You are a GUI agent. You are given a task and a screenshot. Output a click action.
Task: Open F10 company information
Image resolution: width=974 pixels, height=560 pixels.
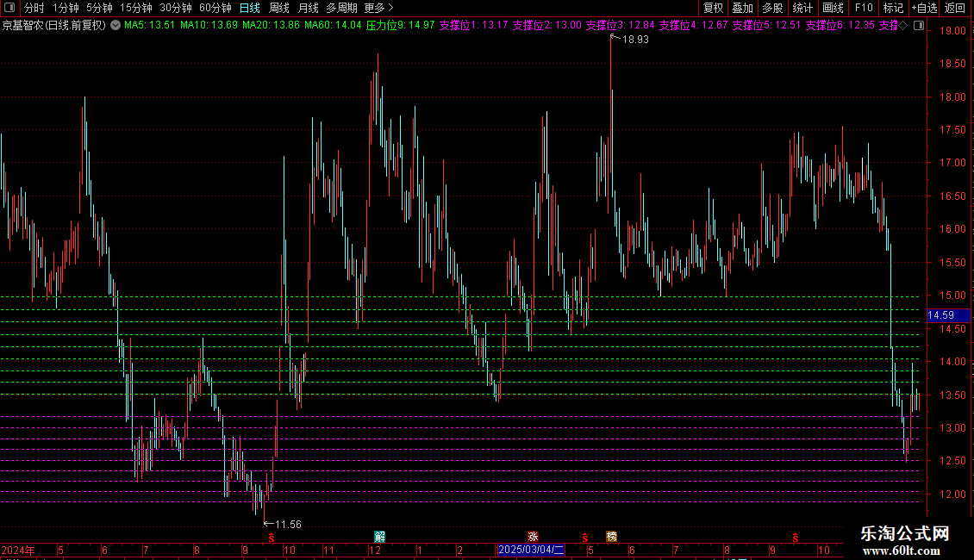(864, 8)
